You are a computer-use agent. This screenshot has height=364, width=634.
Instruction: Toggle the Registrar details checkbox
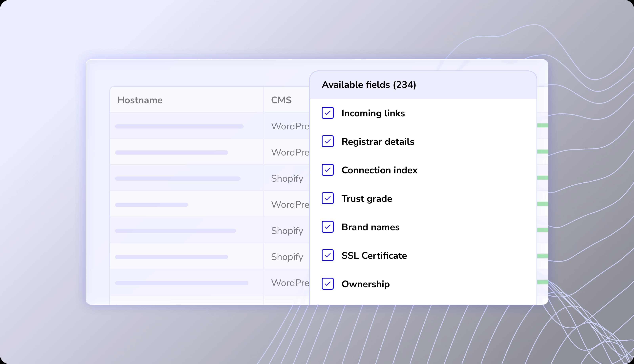click(x=327, y=141)
